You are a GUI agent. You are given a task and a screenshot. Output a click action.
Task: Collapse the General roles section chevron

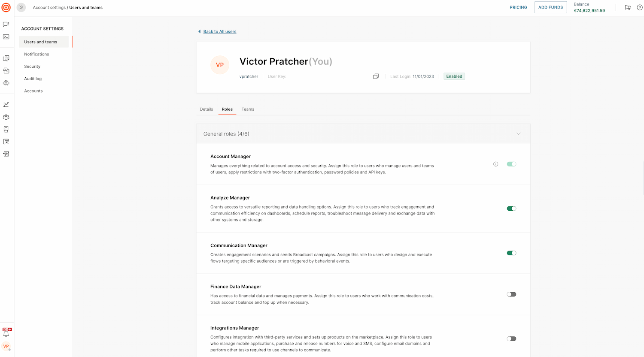point(518,134)
